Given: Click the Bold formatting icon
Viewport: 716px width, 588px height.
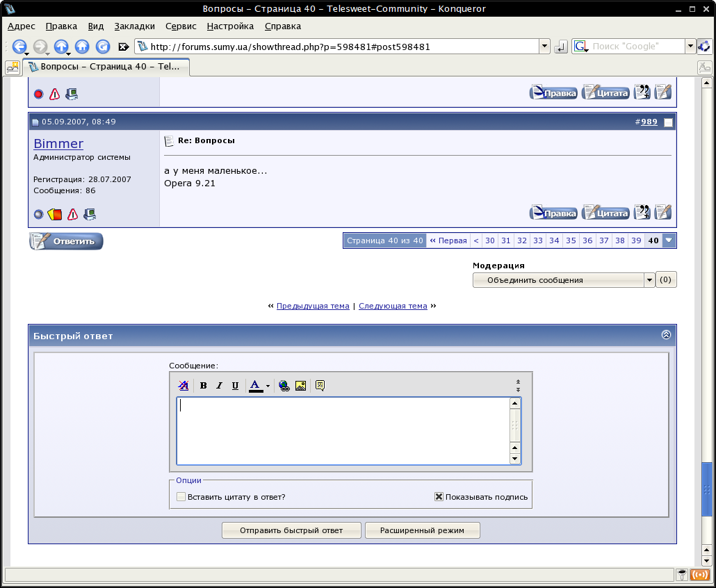Looking at the screenshot, I should tap(204, 386).
